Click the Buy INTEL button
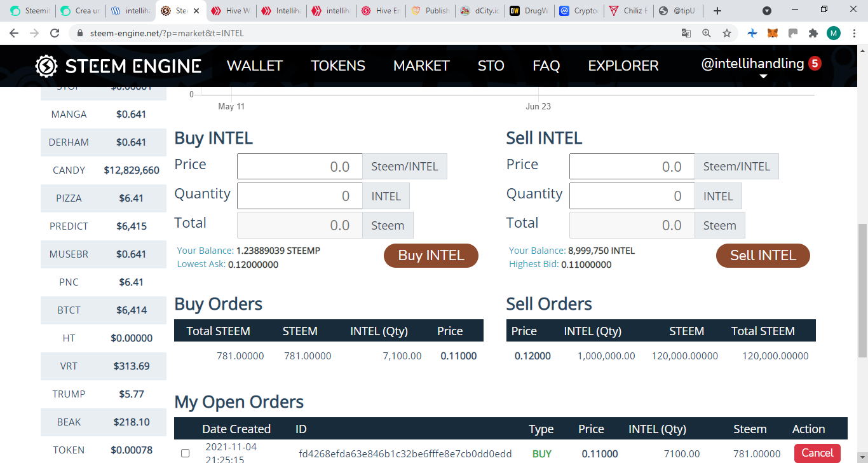The image size is (868, 463). click(431, 256)
